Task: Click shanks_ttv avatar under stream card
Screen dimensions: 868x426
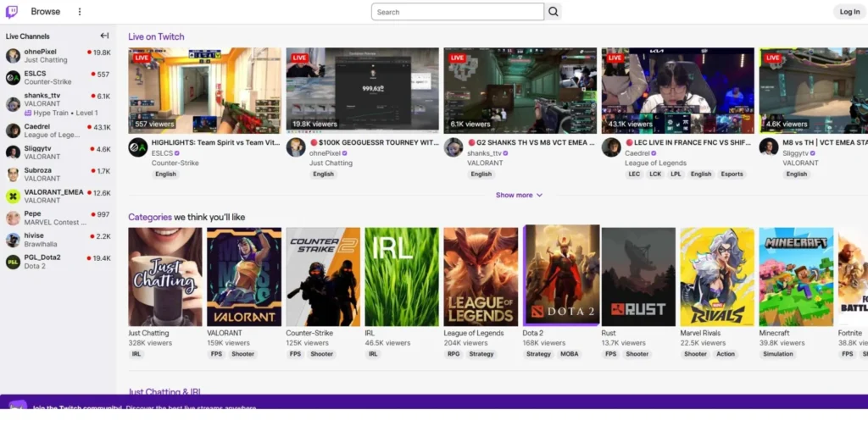Action: point(453,147)
